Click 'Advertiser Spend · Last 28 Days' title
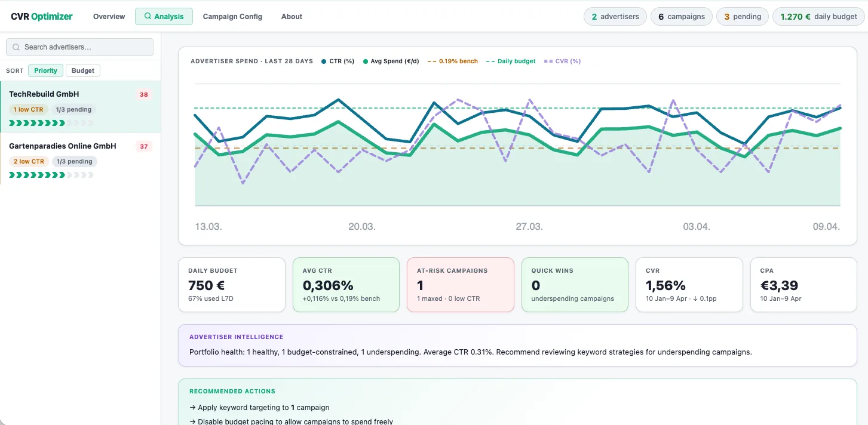Viewport: 868px width, 425px height. [251, 61]
